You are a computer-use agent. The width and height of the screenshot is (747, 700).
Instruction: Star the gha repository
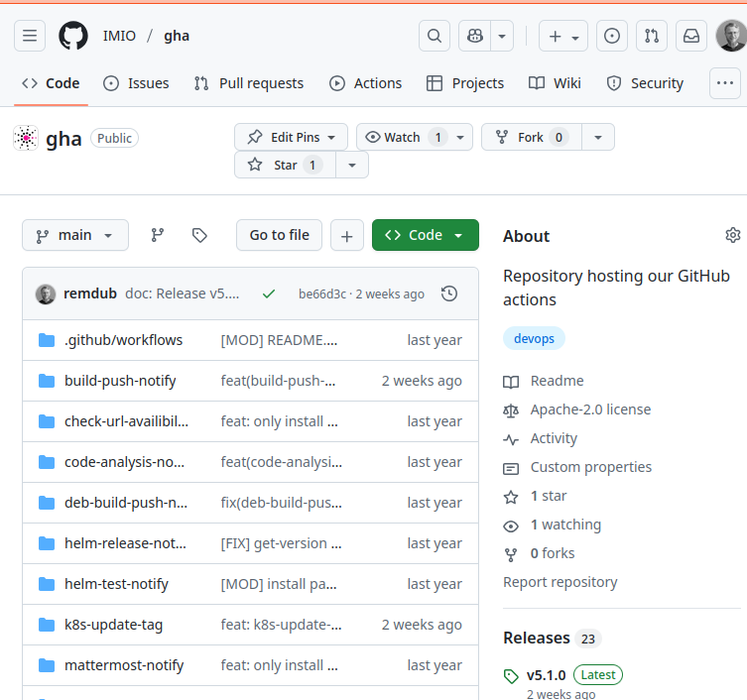[286, 165]
